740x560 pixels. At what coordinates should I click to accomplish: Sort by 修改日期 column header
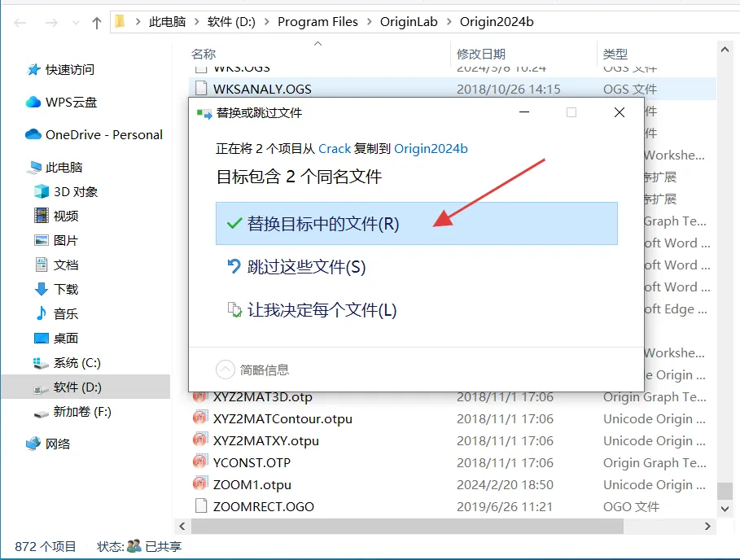click(x=481, y=55)
